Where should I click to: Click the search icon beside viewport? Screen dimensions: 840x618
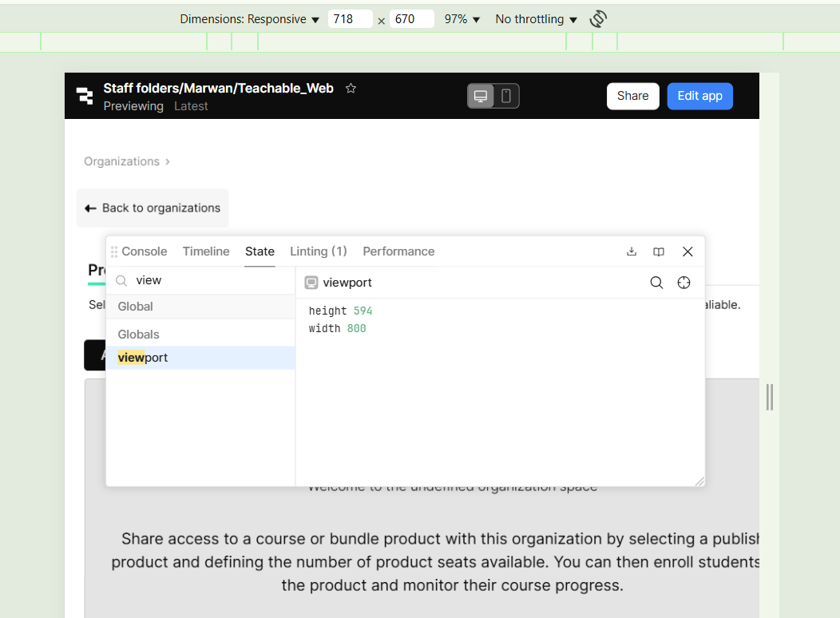click(656, 283)
